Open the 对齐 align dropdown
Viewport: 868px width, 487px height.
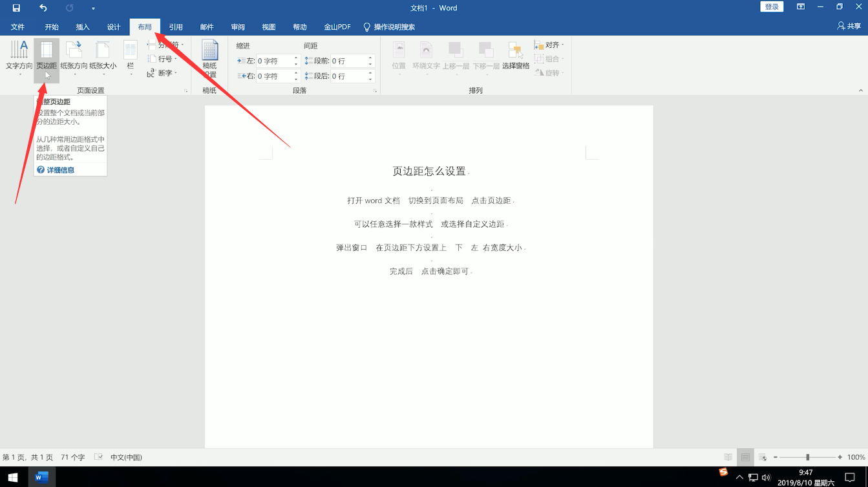click(549, 45)
